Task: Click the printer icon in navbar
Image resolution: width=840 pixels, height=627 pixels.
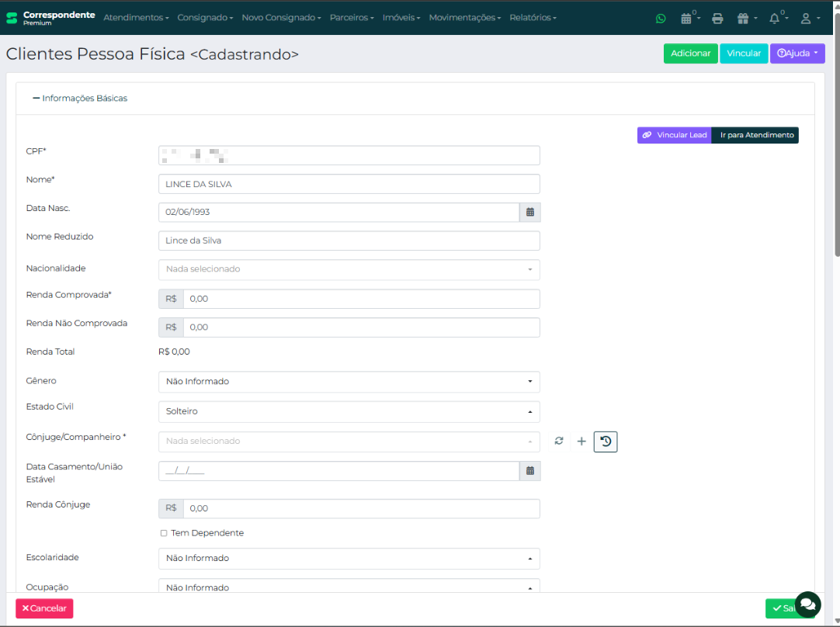Action: [717, 18]
